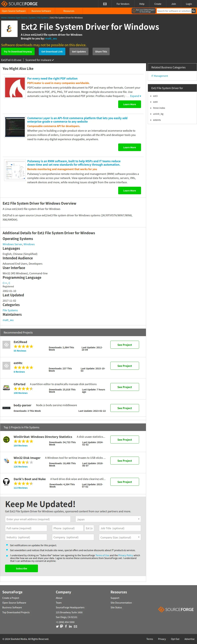The height and width of the screenshot is (644, 197).
Task: Click the search for software field
Action: (x=174, y=11)
